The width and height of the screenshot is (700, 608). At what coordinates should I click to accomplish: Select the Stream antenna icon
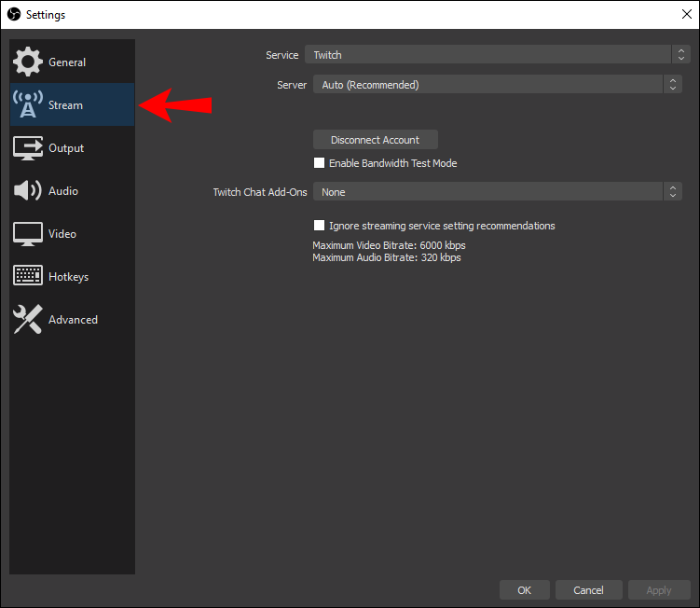point(28,105)
